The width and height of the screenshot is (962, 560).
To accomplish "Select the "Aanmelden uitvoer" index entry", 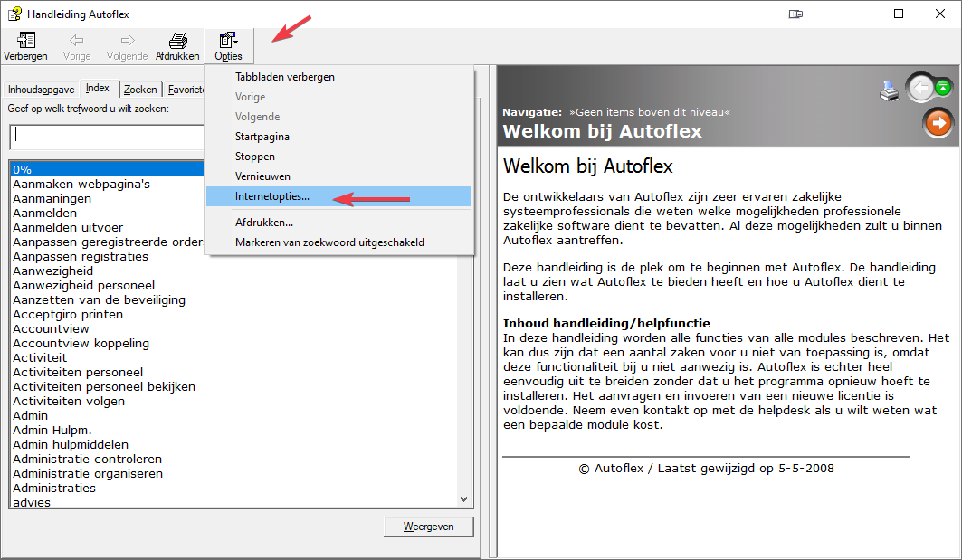I will [68, 228].
